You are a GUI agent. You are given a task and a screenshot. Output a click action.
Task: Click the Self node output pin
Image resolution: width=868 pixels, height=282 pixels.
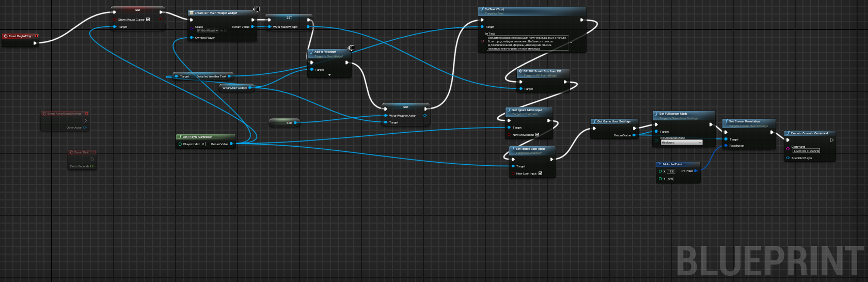(295, 123)
